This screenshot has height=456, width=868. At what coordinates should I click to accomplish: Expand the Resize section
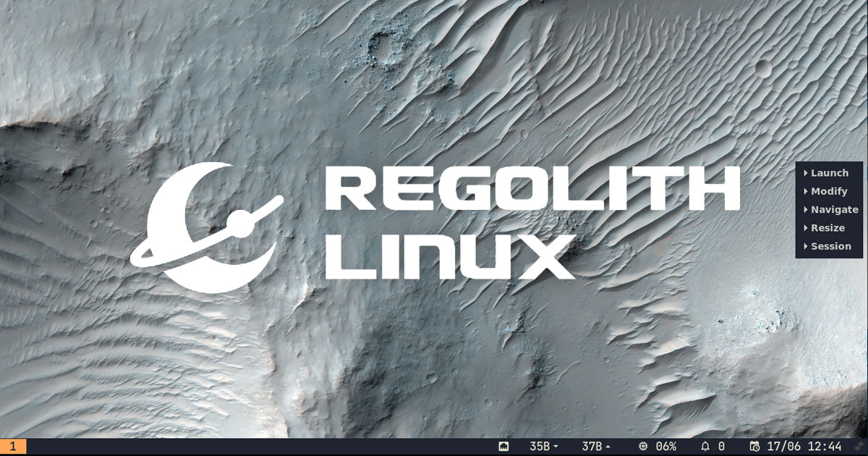click(826, 227)
